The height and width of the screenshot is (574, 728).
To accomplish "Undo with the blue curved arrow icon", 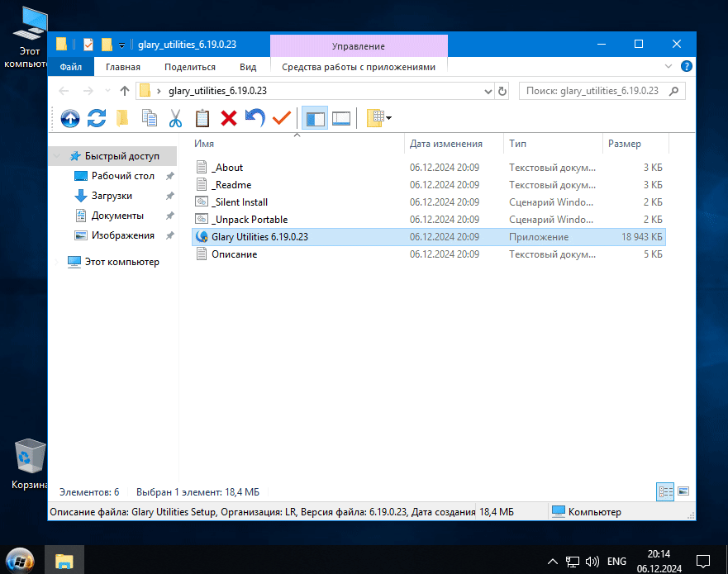I will pyautogui.click(x=255, y=117).
